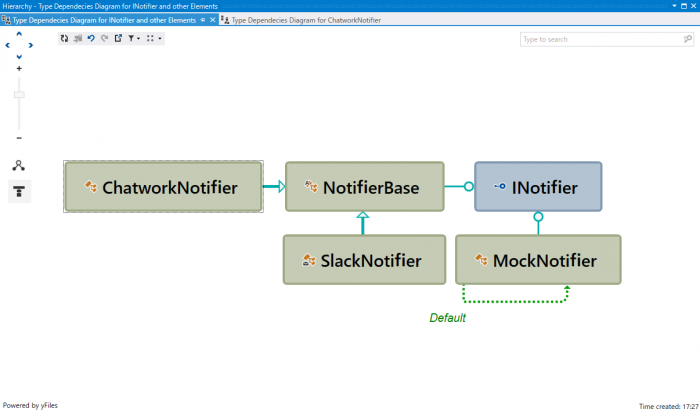Zoom out with the minus button

pos(19,138)
